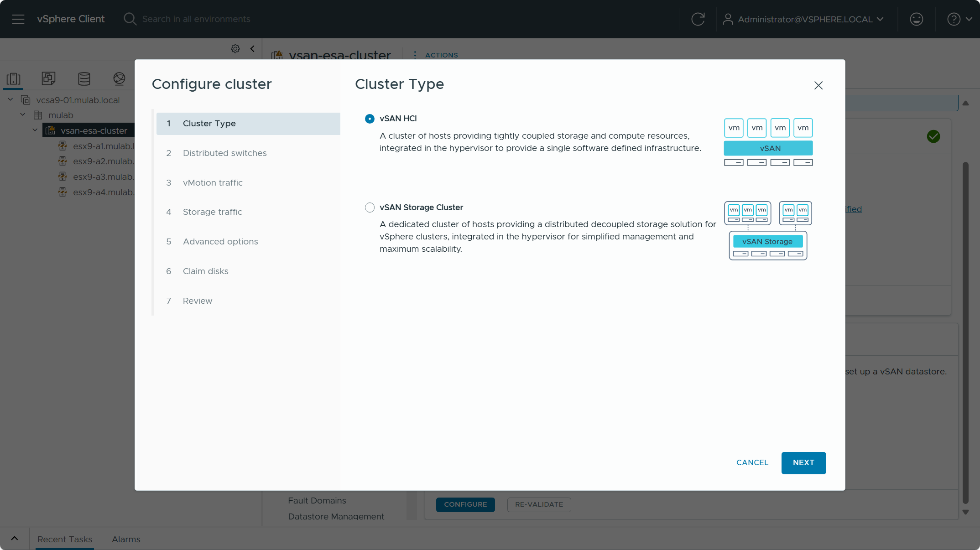Collapse the mulab datacenter tree node
The image size is (980, 550).
(23, 115)
